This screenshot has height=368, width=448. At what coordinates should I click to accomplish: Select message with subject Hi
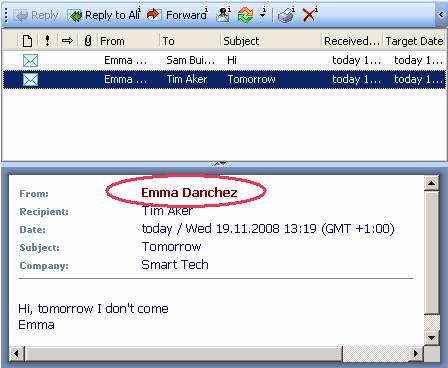click(224, 60)
